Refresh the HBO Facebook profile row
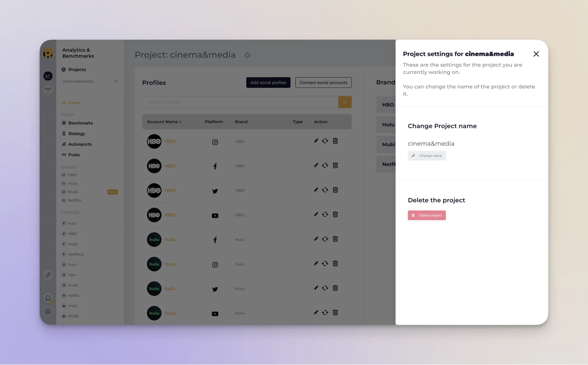The height and width of the screenshot is (365, 588). point(325,165)
